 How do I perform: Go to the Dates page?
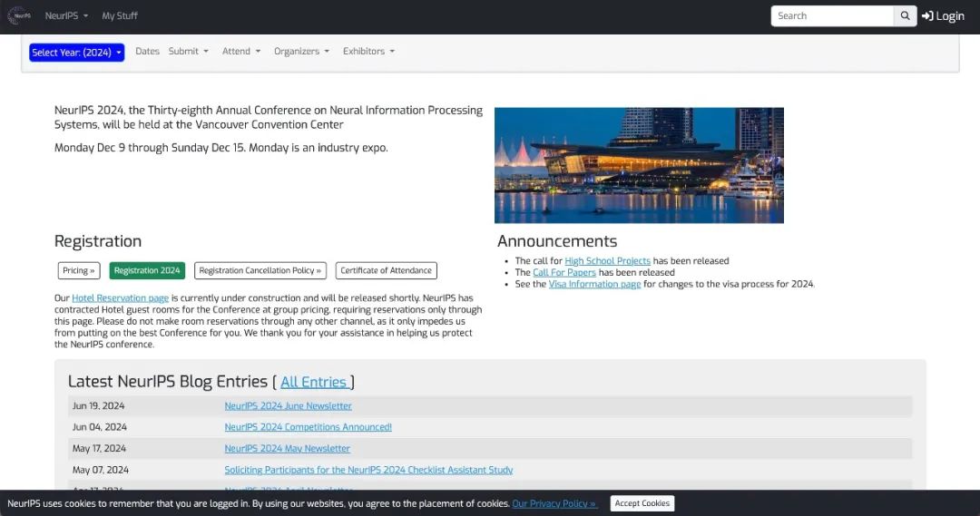148,51
